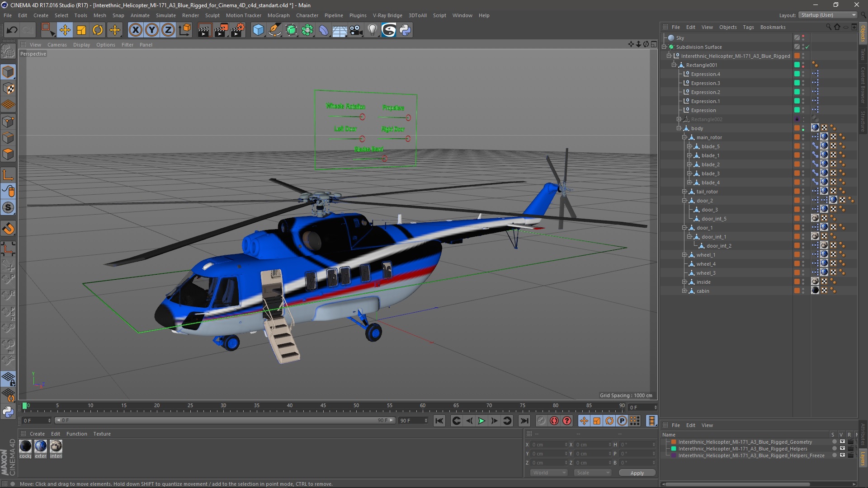868x488 pixels.
Task: Add a Cube primitive object
Action: [x=258, y=30]
